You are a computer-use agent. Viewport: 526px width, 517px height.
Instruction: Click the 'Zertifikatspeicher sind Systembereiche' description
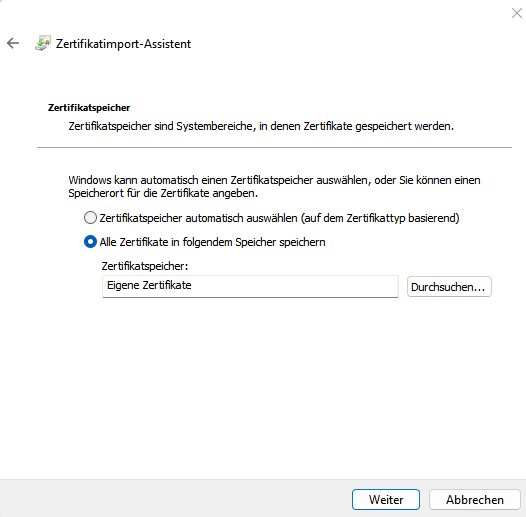coord(261,126)
